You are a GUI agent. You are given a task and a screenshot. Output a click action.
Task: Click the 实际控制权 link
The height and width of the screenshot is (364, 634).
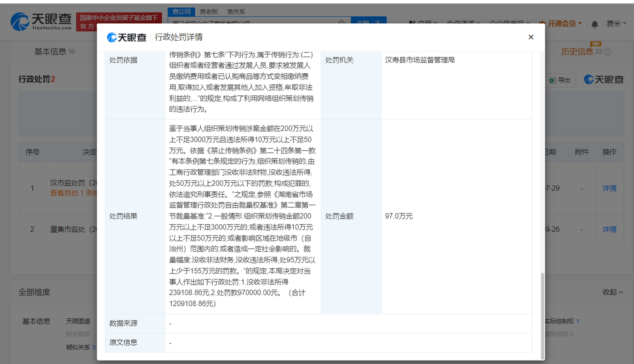(x=559, y=321)
